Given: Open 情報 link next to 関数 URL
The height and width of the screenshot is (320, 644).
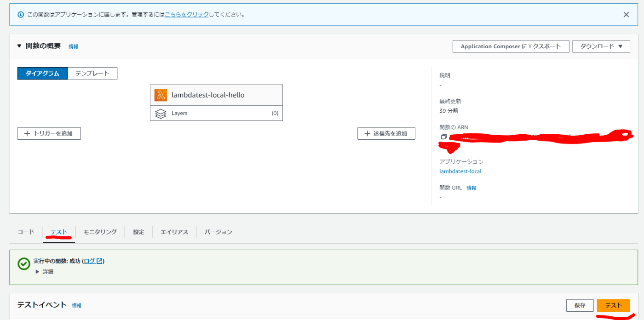Looking at the screenshot, I should tap(471, 188).
